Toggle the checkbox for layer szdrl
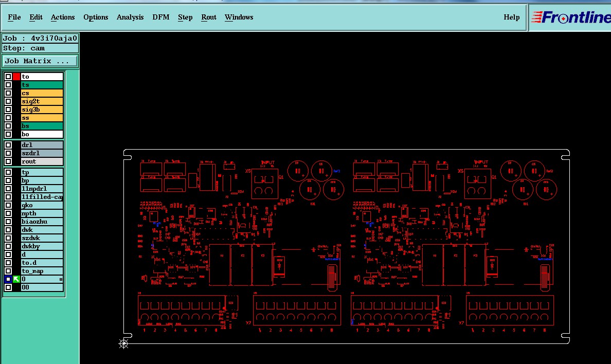The width and height of the screenshot is (611, 364). pos(8,153)
